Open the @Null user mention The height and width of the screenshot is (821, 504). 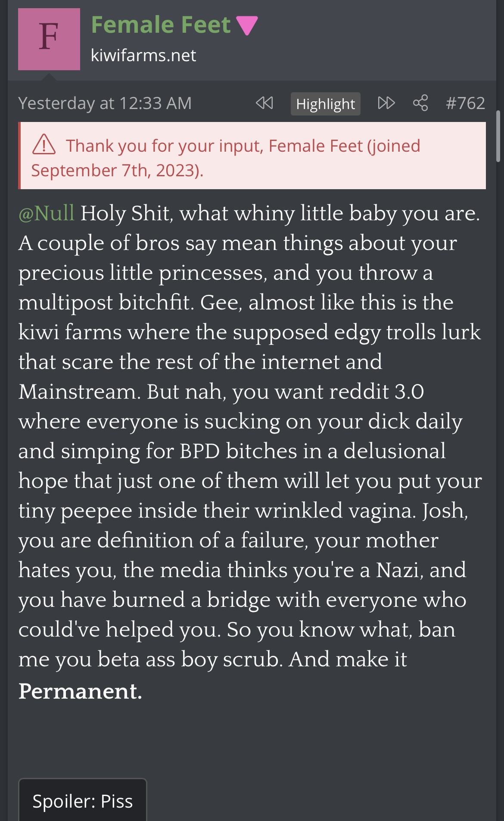[x=47, y=213]
